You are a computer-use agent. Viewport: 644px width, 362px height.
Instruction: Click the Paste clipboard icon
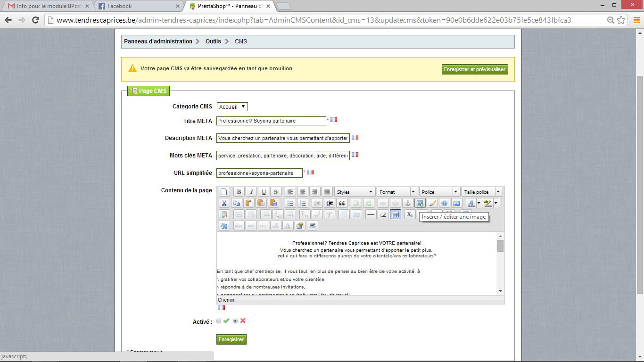pos(248,203)
